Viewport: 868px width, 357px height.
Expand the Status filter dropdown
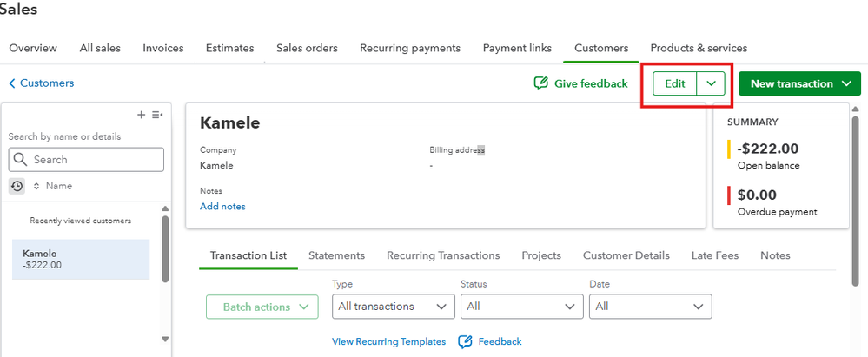[521, 306]
